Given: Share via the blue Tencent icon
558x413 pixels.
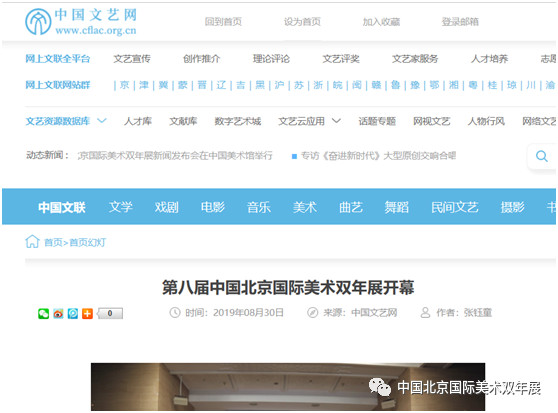Looking at the screenshot, I should (x=73, y=313).
